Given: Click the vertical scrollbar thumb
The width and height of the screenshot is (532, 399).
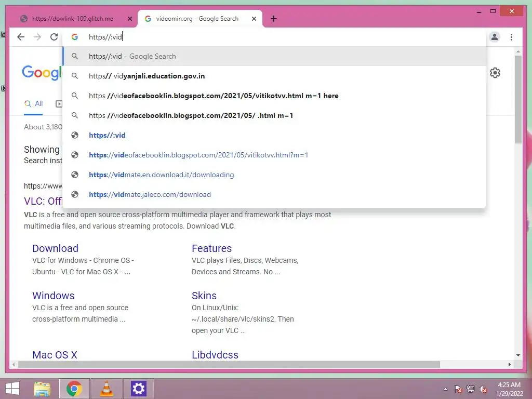Looking at the screenshot, I should point(518,99).
